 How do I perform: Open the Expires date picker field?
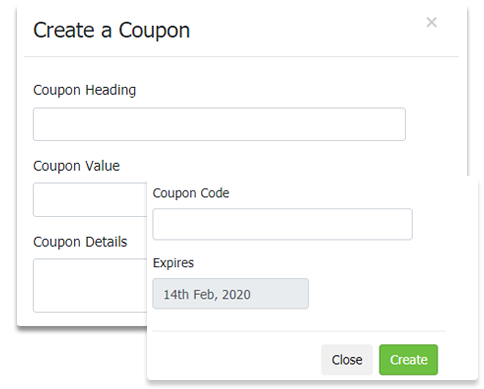click(x=230, y=294)
